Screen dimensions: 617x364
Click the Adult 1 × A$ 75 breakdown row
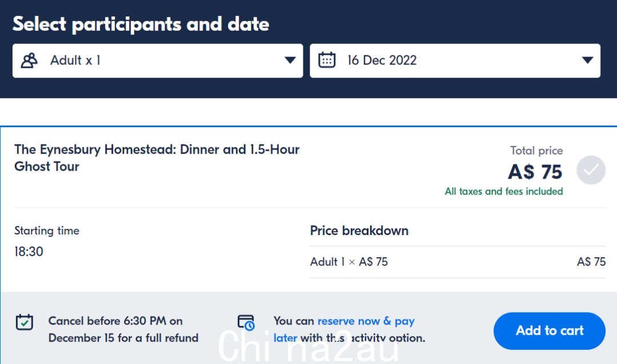(458, 262)
